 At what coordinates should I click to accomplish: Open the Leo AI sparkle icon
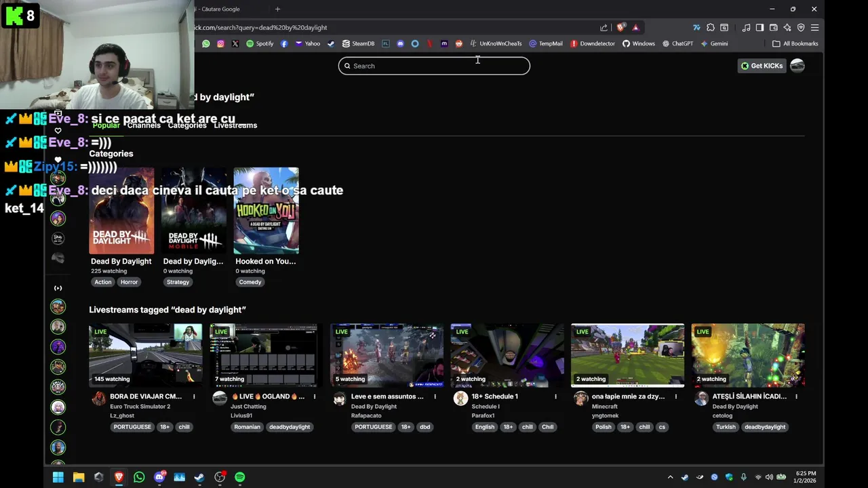[787, 28]
